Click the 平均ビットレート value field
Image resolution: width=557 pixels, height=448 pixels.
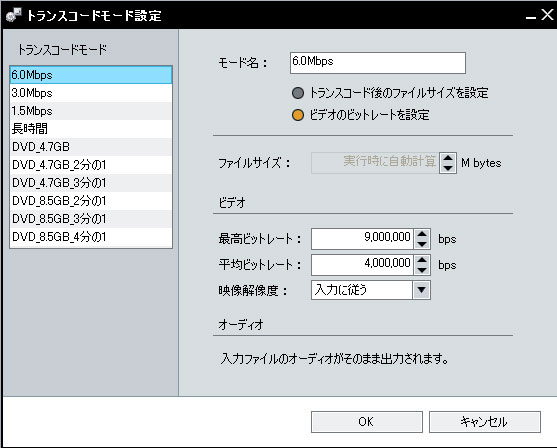tap(362, 265)
